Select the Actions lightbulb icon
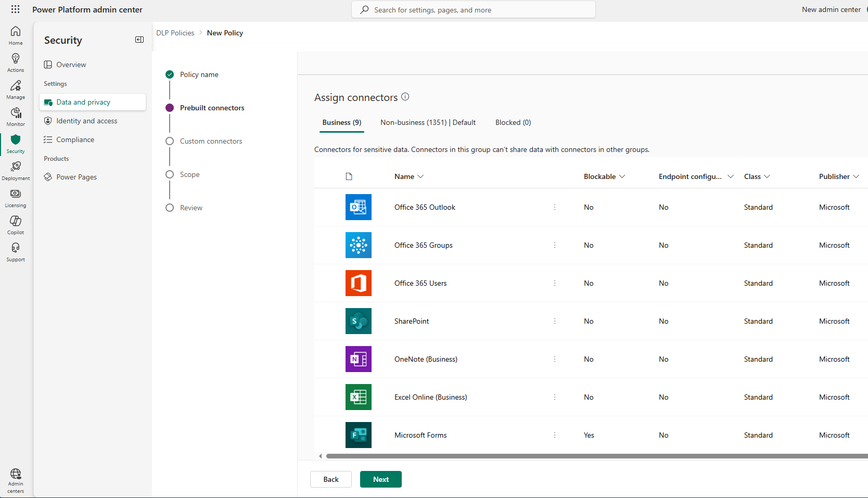Viewport: 868px width, 498px height. pos(15,62)
